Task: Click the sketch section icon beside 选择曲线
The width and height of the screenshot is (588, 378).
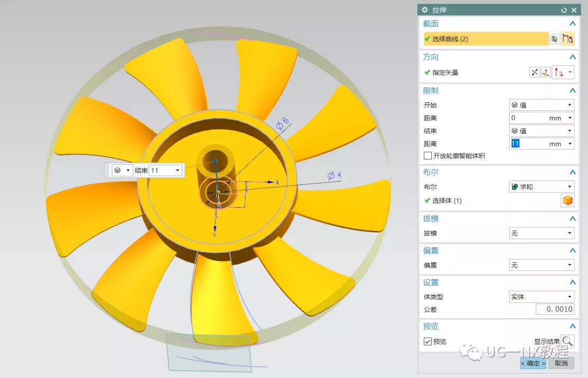Action: click(x=554, y=39)
